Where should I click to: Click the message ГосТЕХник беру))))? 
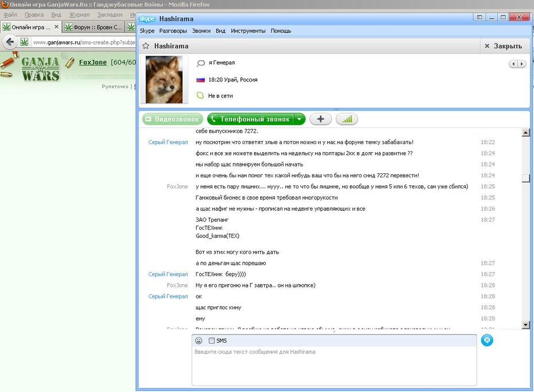pyautogui.click(x=220, y=274)
